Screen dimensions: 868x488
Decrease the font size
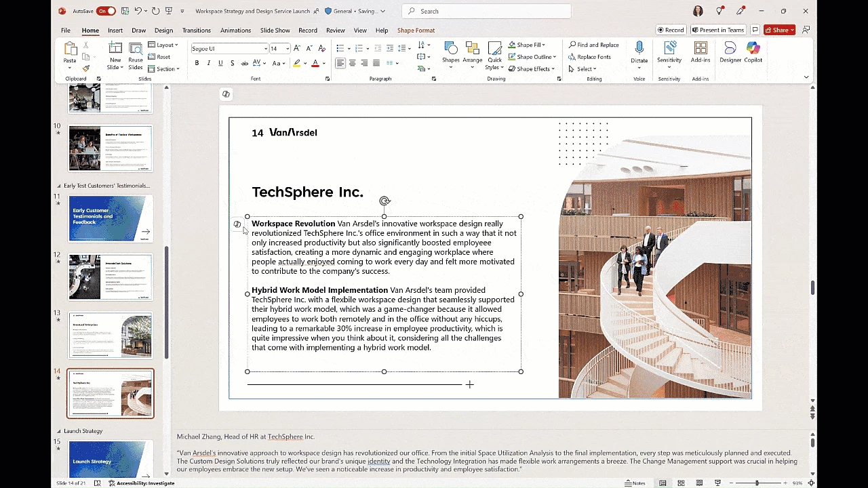309,48
